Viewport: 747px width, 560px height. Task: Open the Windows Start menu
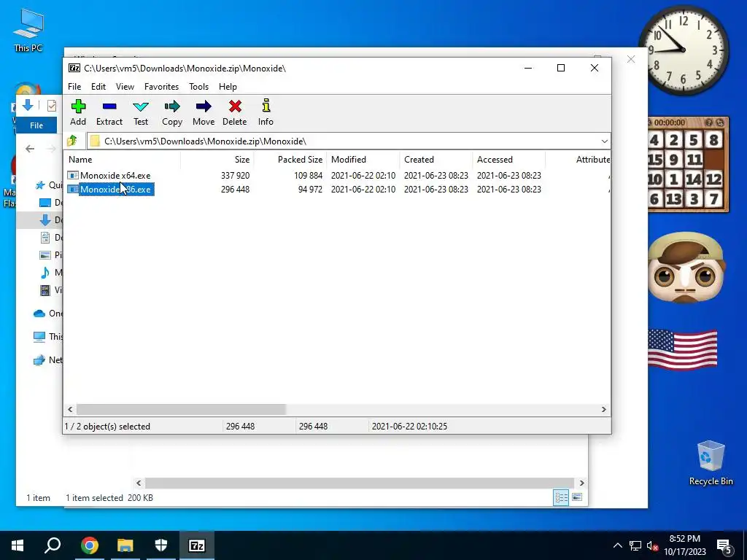18,545
